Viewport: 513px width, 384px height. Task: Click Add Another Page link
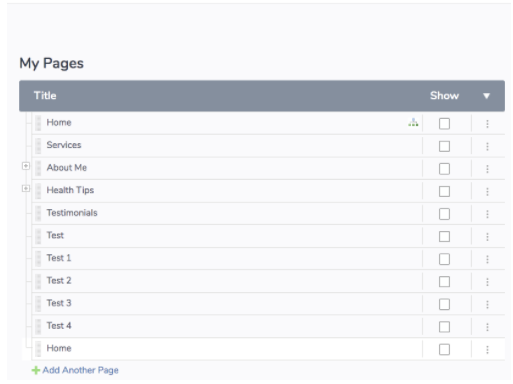80,370
